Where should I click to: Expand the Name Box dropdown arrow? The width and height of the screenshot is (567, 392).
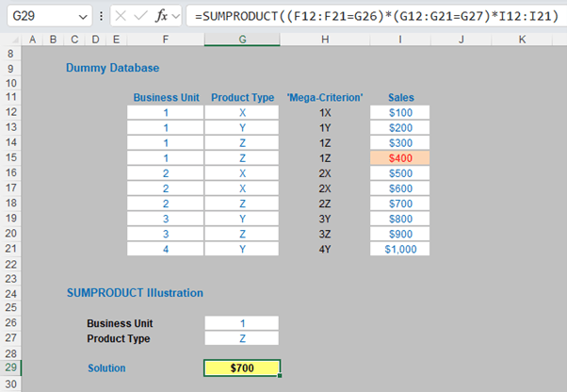point(82,17)
